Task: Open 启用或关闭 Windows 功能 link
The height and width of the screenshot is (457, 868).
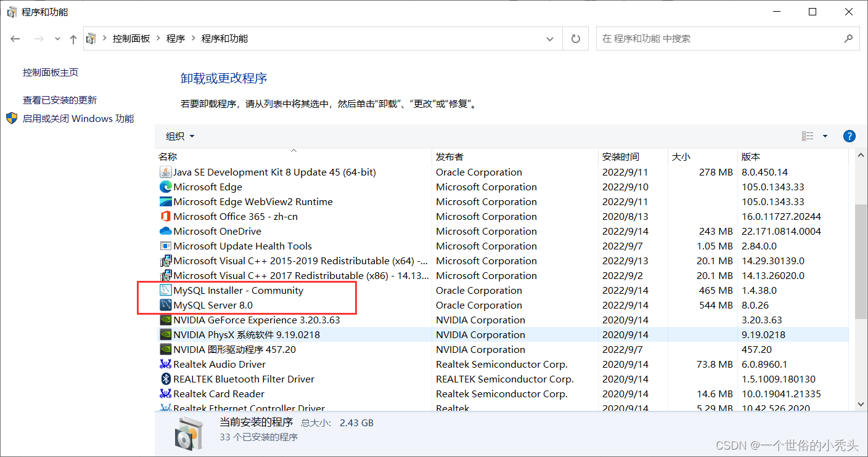Action: point(78,118)
